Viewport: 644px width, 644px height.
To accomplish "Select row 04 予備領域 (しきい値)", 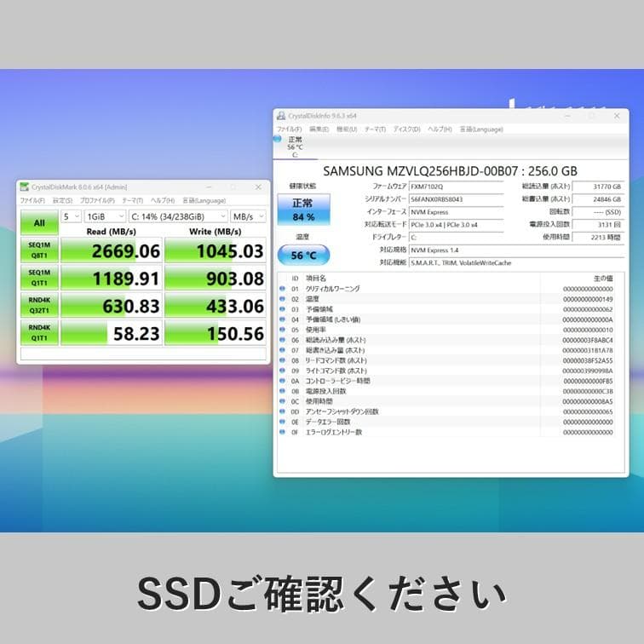I will tap(447, 319).
